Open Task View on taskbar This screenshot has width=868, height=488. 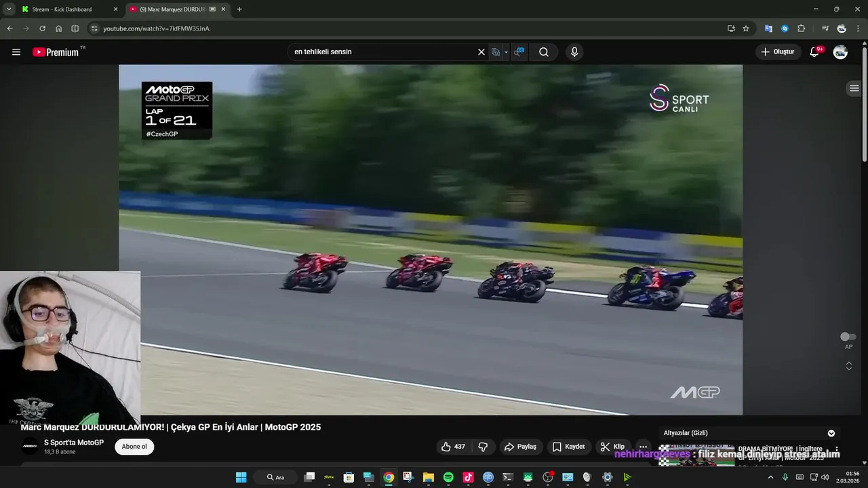pos(309,477)
